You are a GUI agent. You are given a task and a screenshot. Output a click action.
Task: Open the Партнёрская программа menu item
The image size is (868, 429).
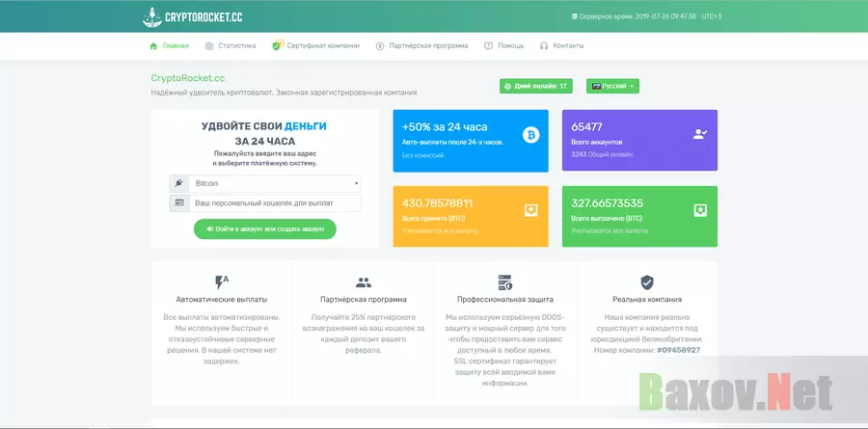click(421, 46)
